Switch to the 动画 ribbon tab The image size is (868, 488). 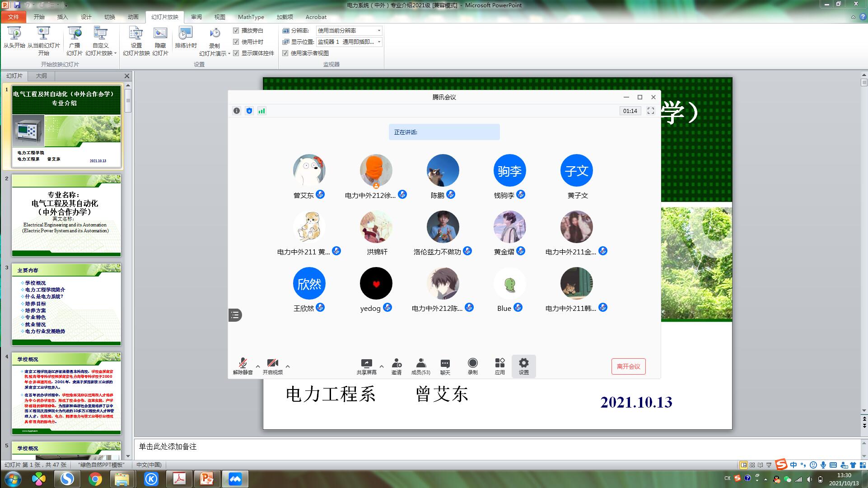click(133, 17)
